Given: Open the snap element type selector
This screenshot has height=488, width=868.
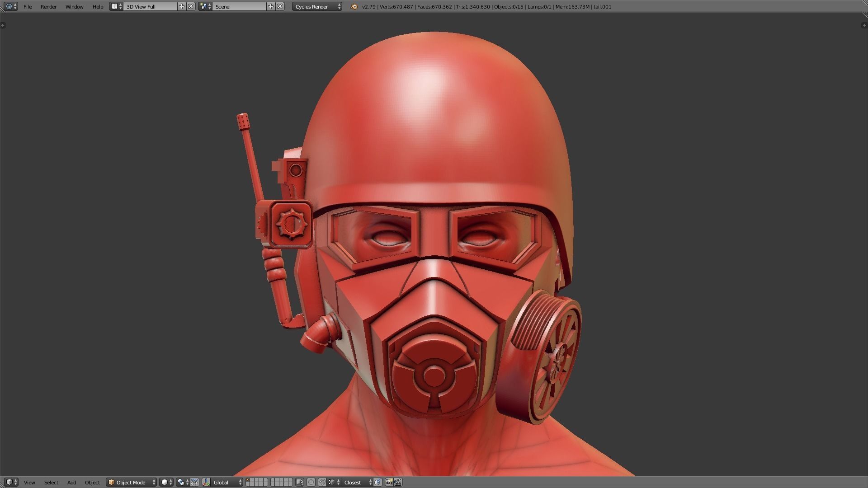Looking at the screenshot, I should pyautogui.click(x=334, y=482).
